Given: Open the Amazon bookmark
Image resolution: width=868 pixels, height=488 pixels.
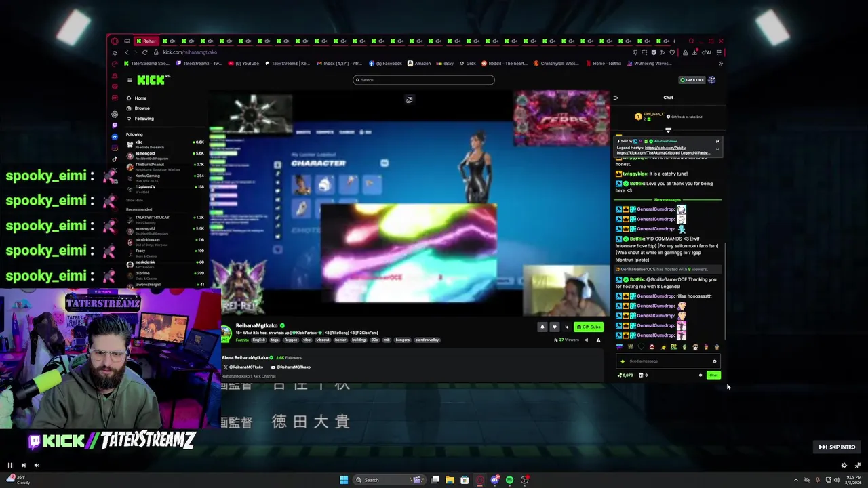Looking at the screenshot, I should (419, 64).
